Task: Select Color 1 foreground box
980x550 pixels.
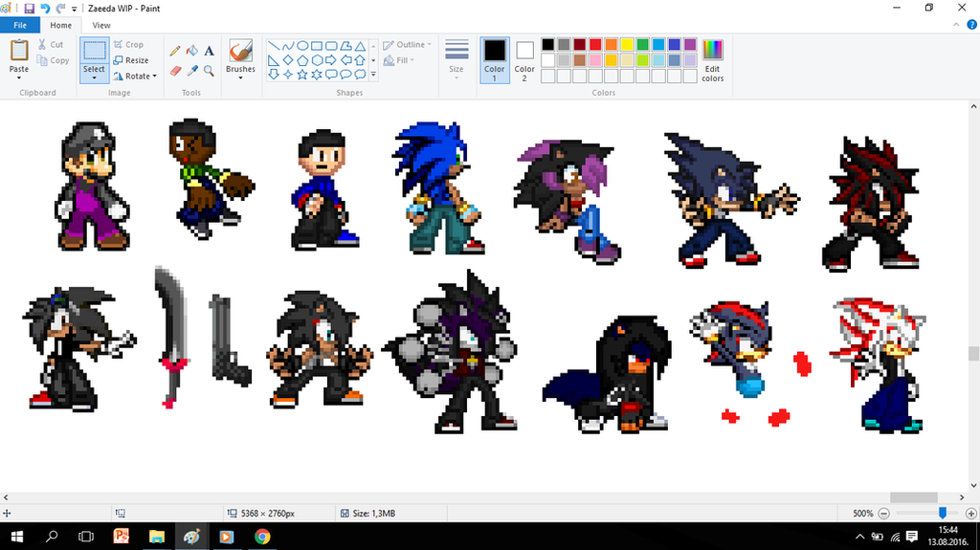Action: (x=495, y=60)
